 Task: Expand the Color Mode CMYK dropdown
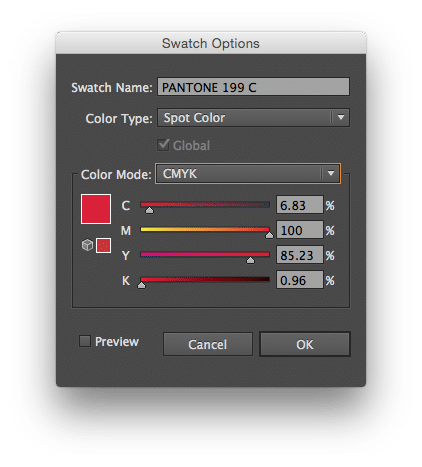[x=331, y=173]
